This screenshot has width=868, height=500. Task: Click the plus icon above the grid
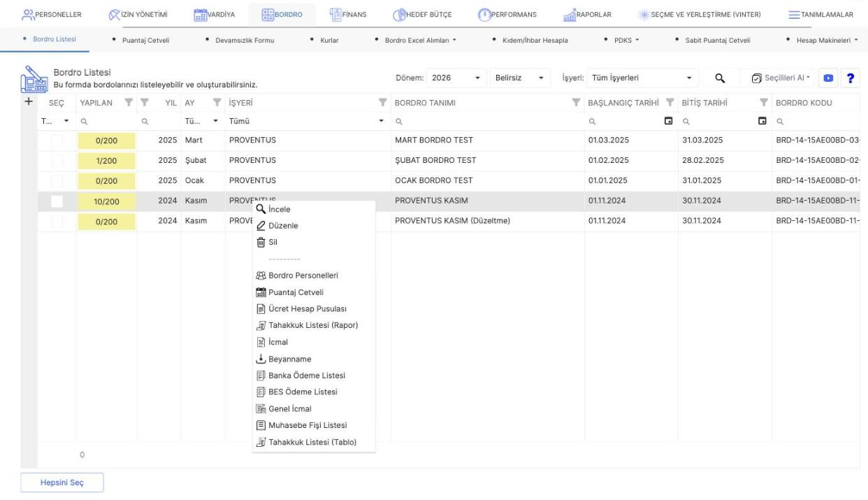pos(29,102)
